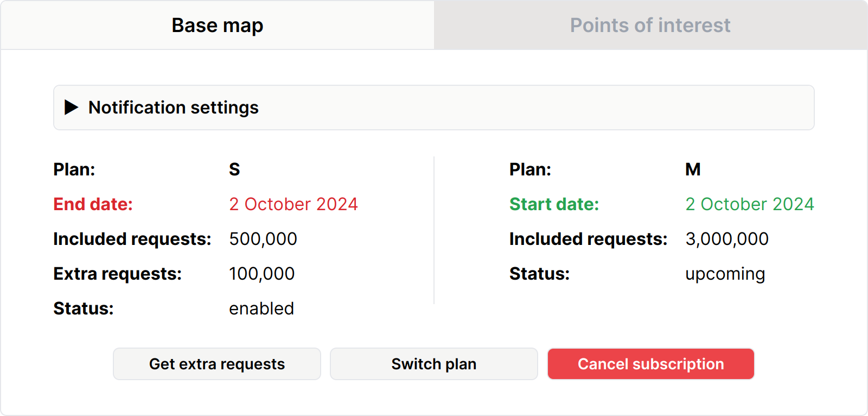Expand the Notification settings disclosure triangle
The image size is (868, 416).
pos(71,108)
